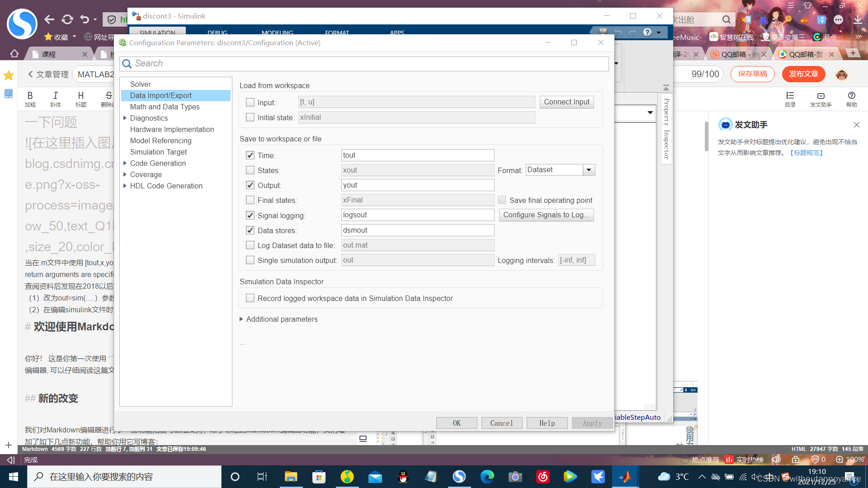Enable Single simulation output checkbox

tap(250, 260)
